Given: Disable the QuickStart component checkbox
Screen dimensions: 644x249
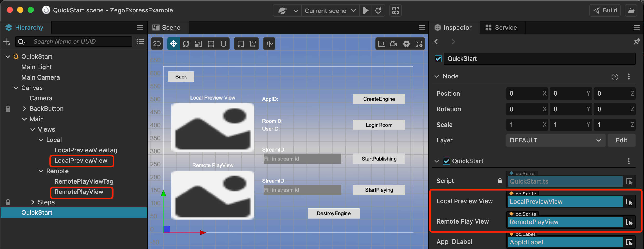Looking at the screenshot, I should (446, 161).
